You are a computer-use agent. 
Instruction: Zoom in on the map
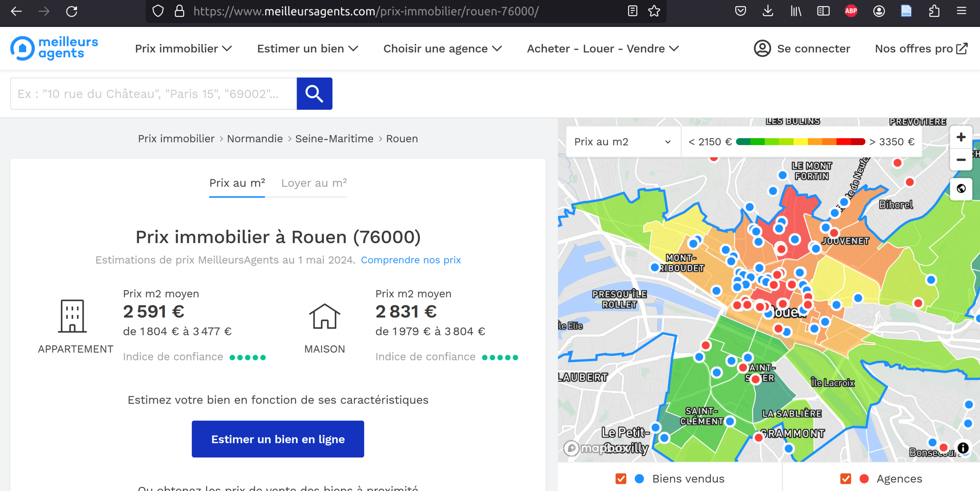[x=960, y=137]
